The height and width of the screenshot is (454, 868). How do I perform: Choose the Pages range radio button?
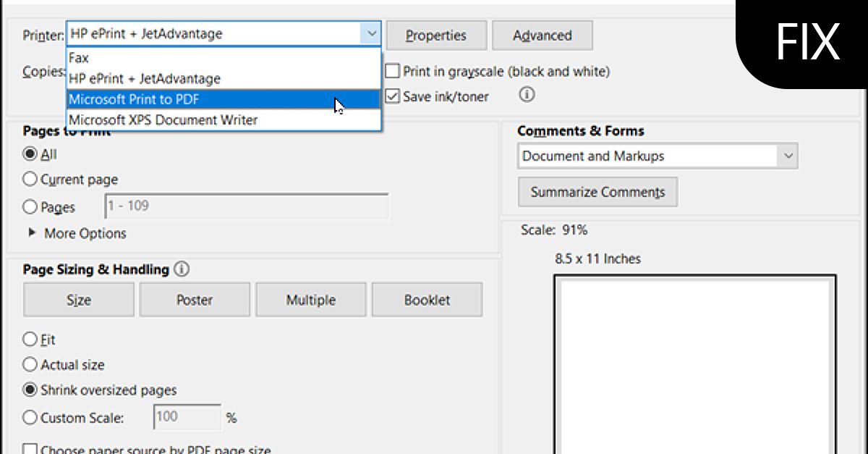[30, 207]
